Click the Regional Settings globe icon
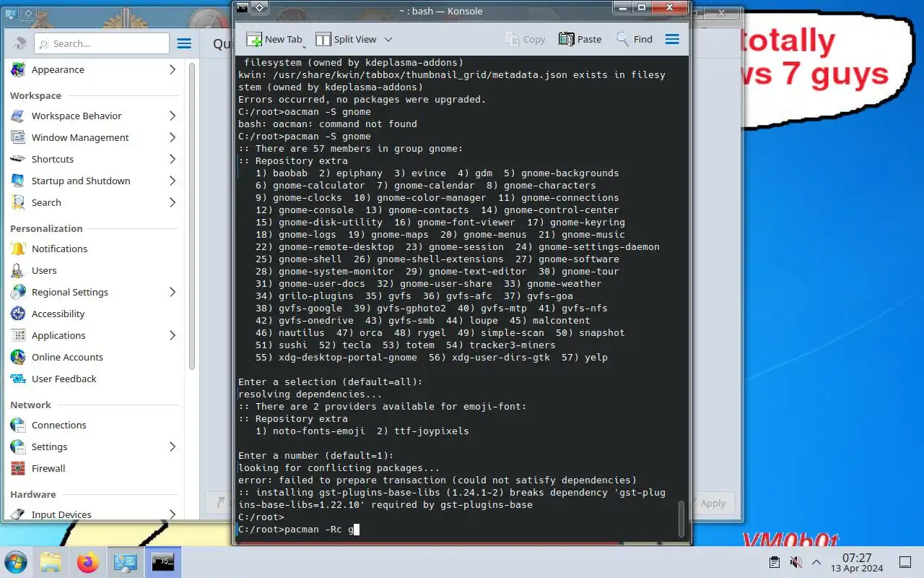 point(18,292)
